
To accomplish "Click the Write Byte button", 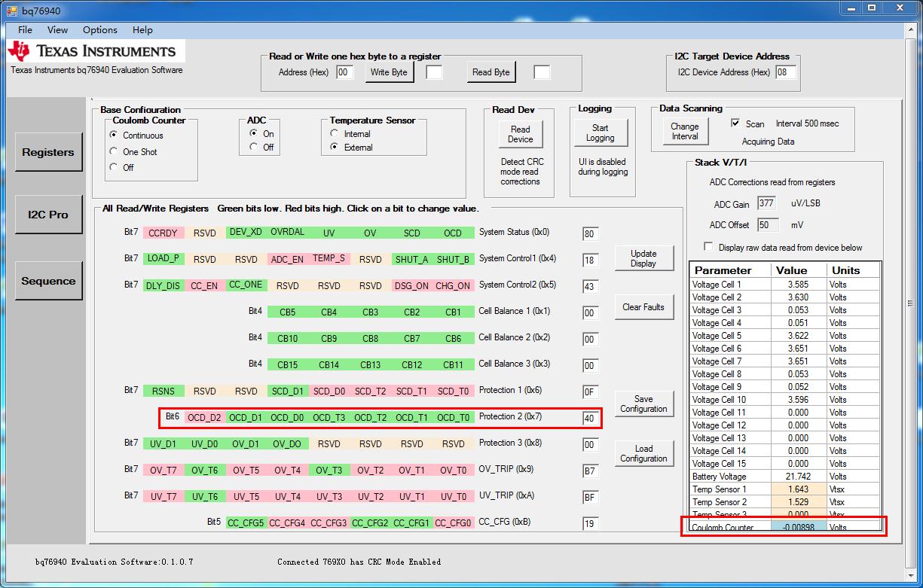I will (x=389, y=72).
